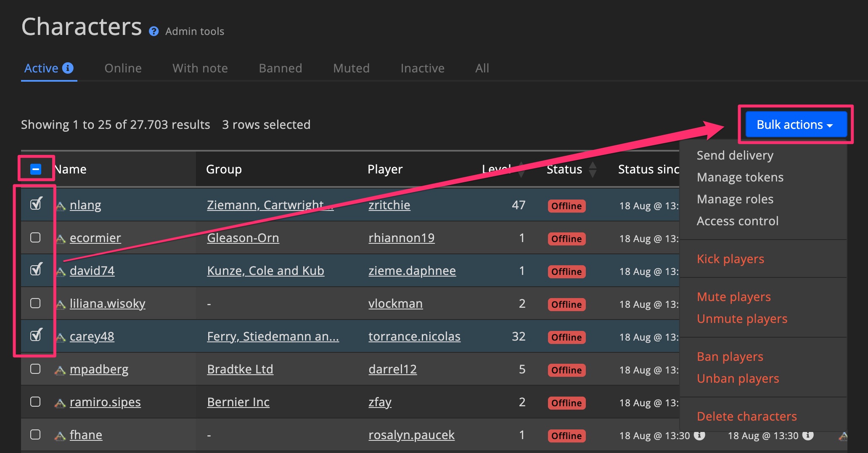Open the Muted characters tab
Viewport: 868px width, 453px height.
click(x=351, y=68)
